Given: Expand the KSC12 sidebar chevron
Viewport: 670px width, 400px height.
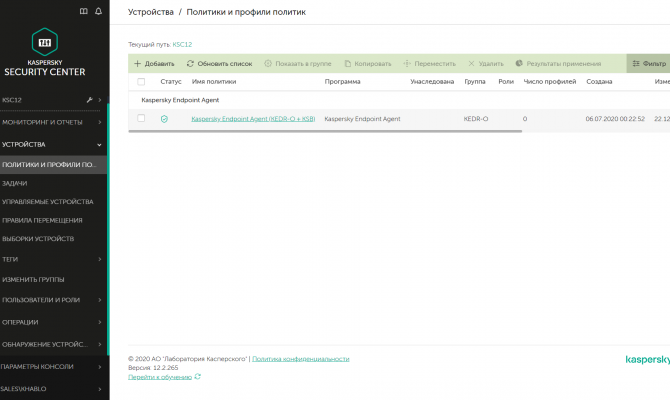Looking at the screenshot, I should tap(100, 100).
